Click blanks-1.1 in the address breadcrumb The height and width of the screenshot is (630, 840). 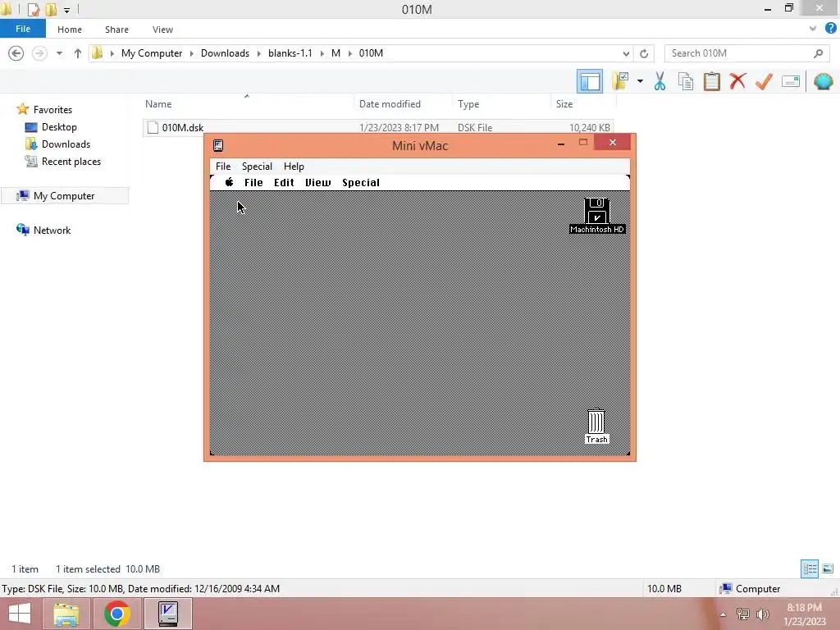click(290, 53)
